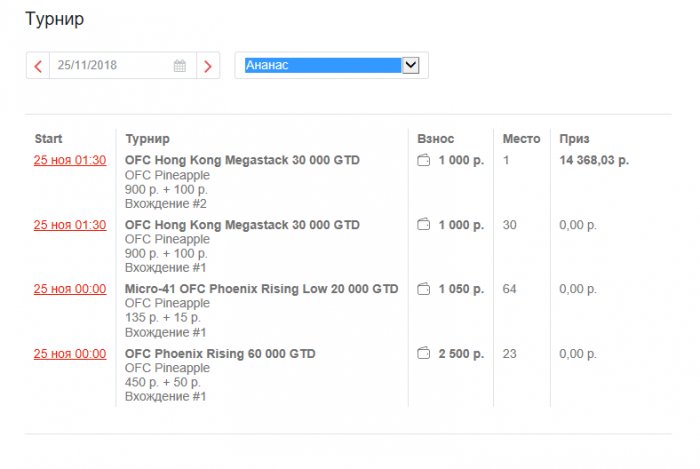Click the Start column header
The image size is (700, 469).
48,139
